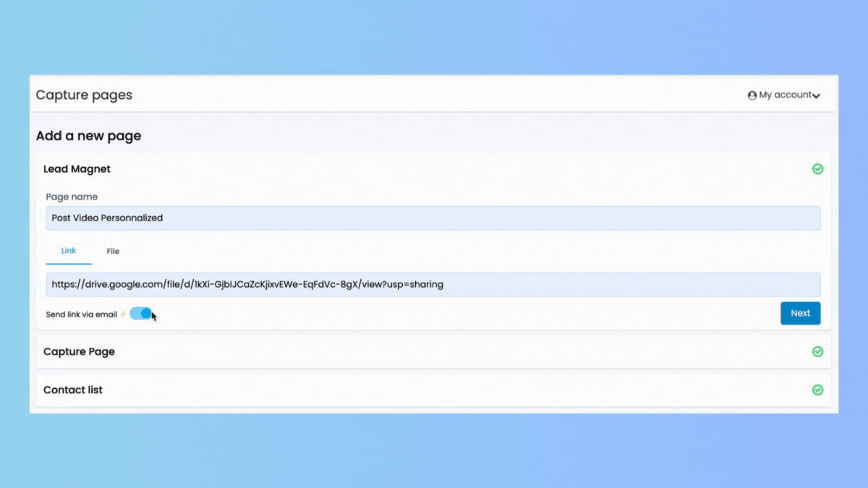Click into the Page name field

433,218
